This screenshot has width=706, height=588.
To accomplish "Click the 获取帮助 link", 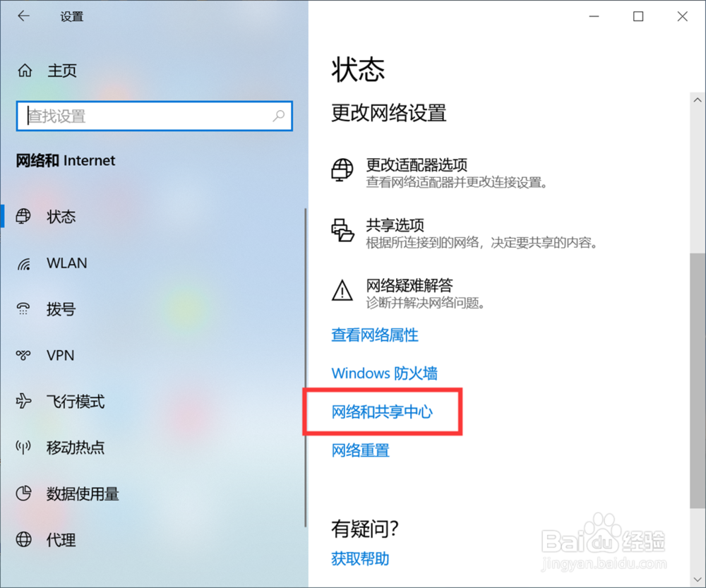I will 360,558.
